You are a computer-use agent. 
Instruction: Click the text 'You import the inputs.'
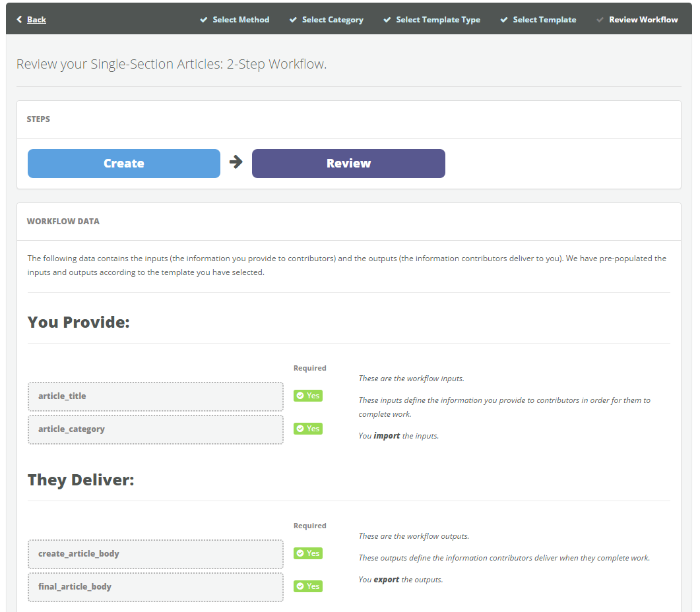click(398, 436)
